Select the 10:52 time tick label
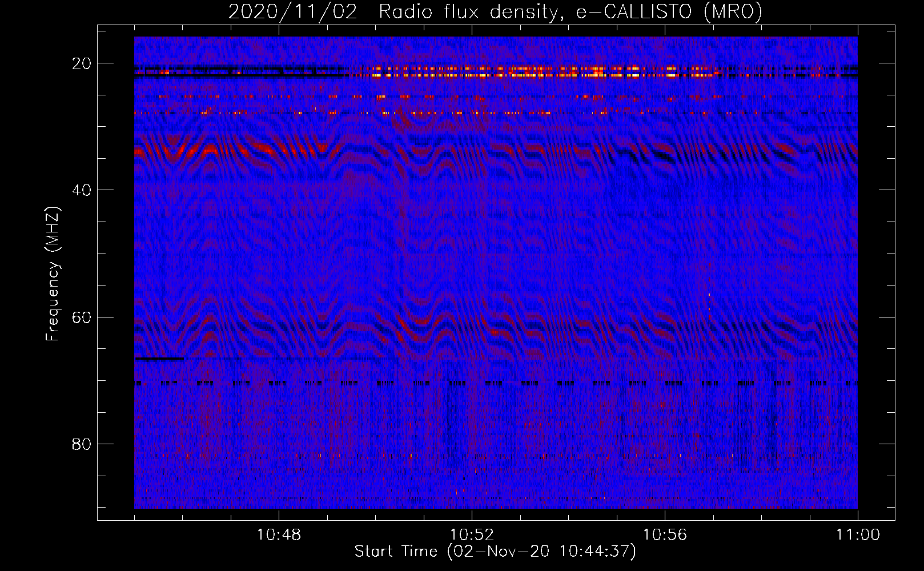Image resolution: width=924 pixels, height=571 pixels. point(472,535)
